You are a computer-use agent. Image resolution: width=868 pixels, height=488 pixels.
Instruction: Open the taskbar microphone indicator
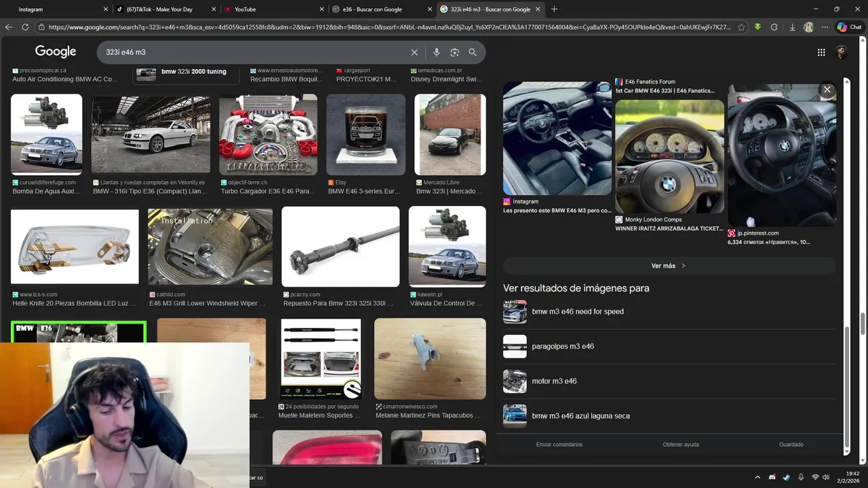[801, 477]
